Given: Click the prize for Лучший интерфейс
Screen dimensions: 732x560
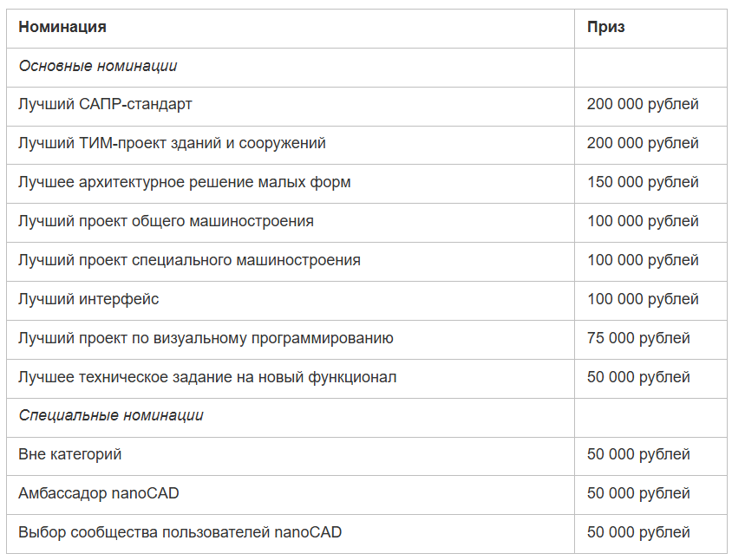Looking at the screenshot, I should [x=643, y=299].
